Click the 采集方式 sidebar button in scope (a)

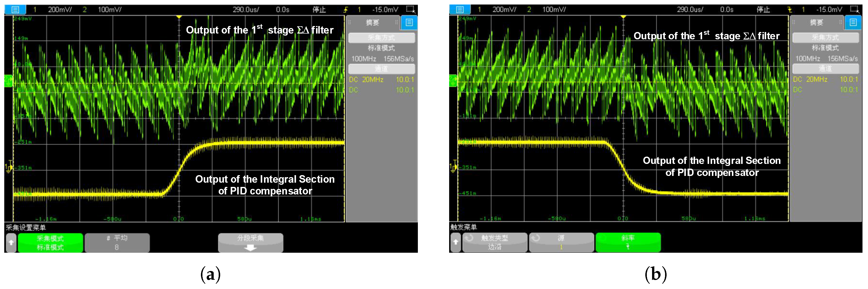pos(381,37)
